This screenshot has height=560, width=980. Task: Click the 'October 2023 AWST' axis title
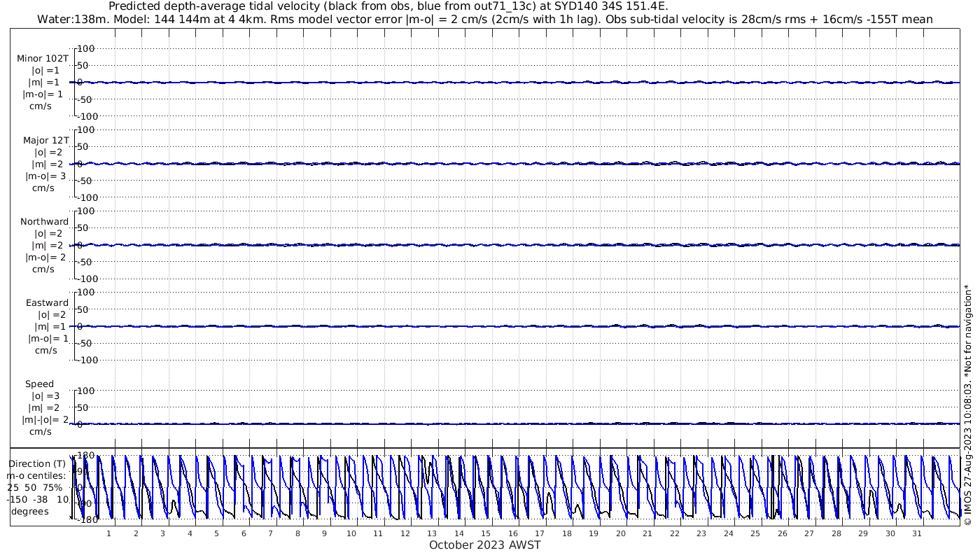[485, 545]
